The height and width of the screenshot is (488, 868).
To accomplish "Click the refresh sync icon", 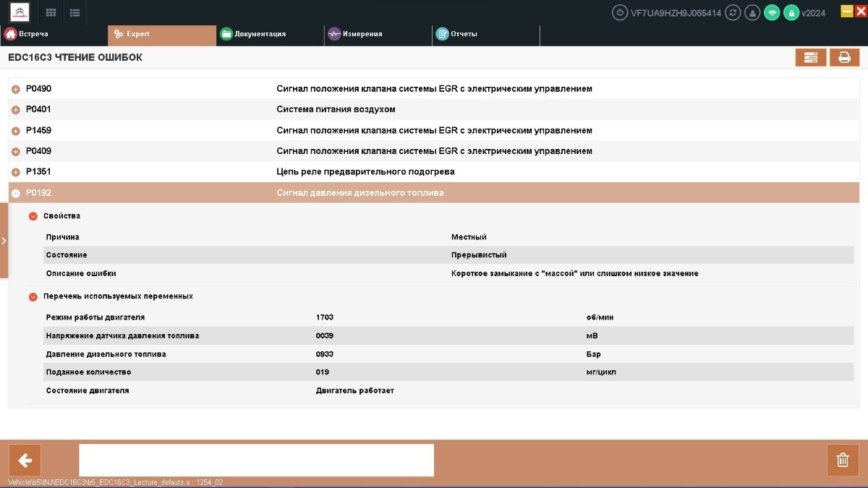I will tap(733, 12).
